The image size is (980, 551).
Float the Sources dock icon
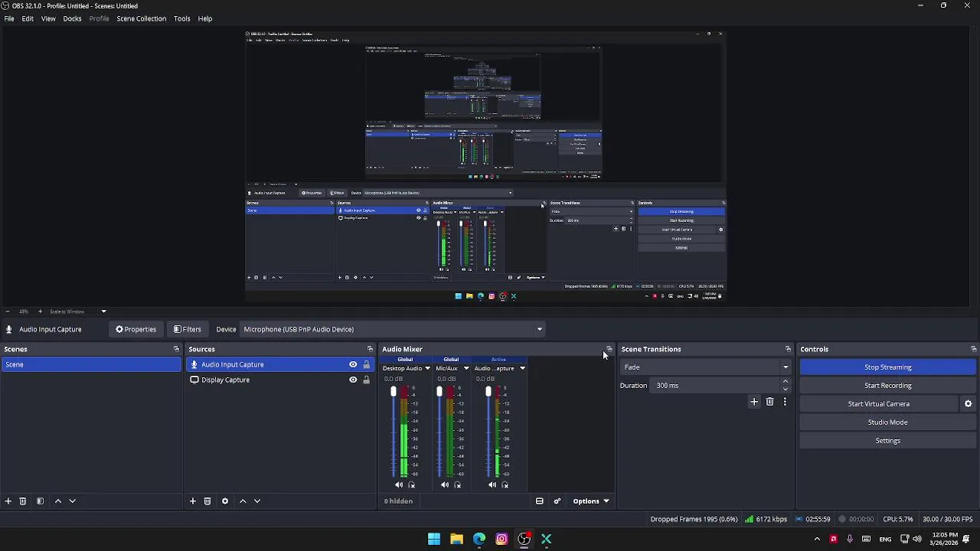tap(370, 349)
